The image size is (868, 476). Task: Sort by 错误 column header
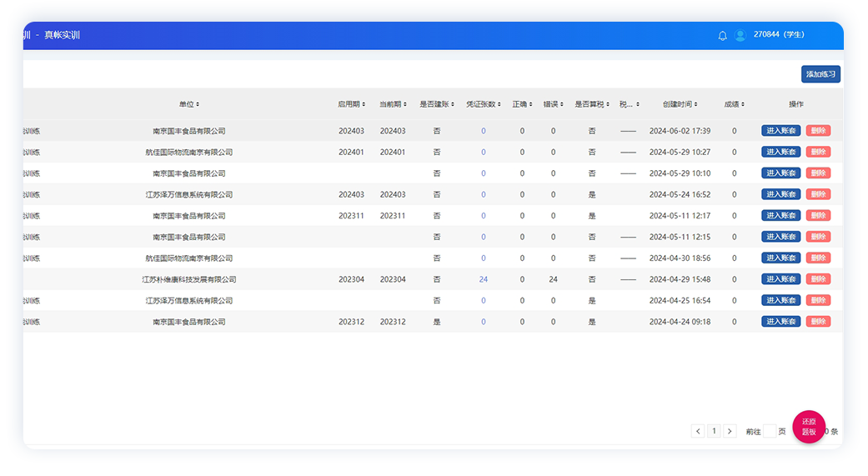(553, 104)
